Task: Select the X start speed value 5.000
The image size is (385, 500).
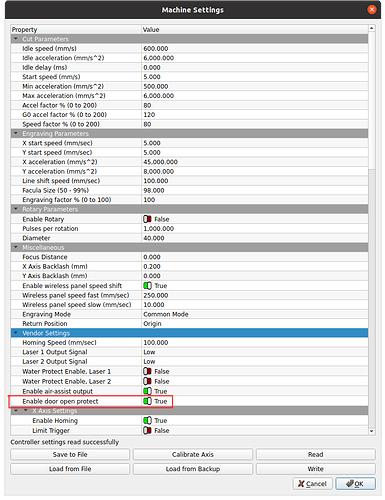Action: [x=152, y=143]
